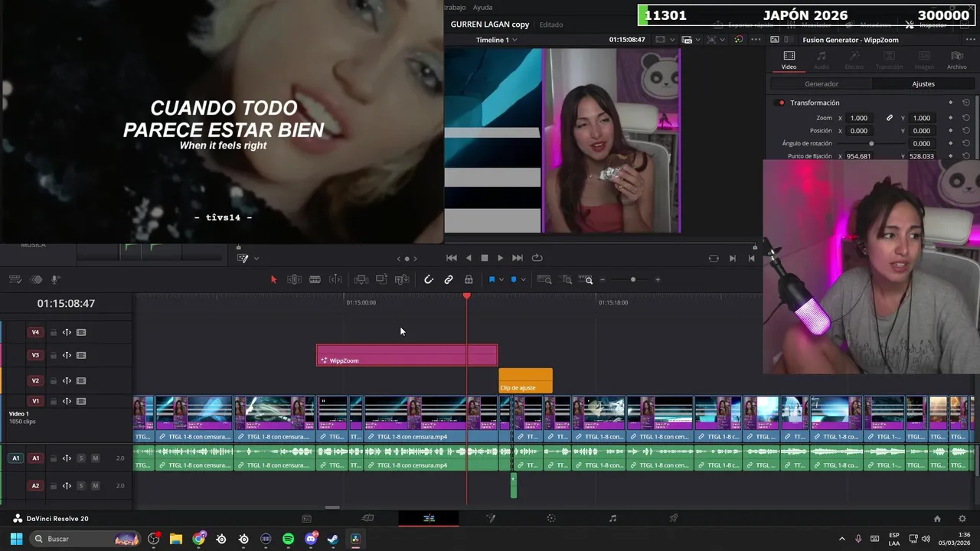Open the marker color dropdown arrow
The height and width of the screenshot is (551, 980).
coord(523,279)
